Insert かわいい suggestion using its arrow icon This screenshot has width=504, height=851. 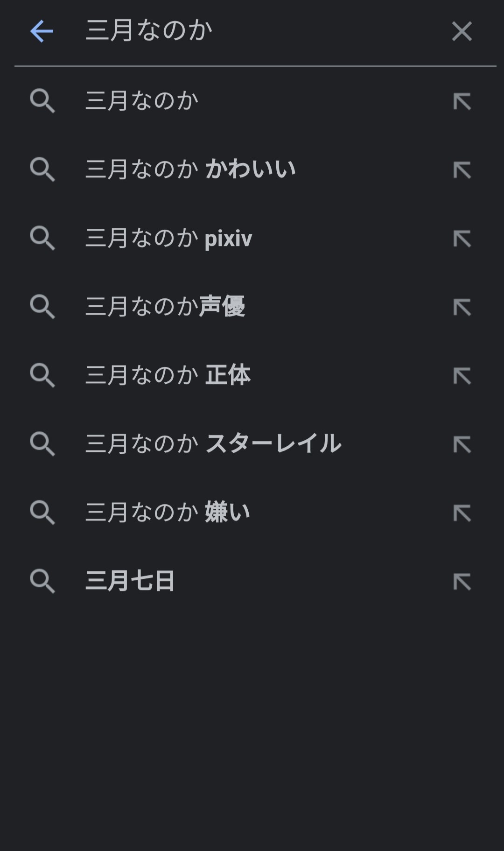tap(462, 170)
